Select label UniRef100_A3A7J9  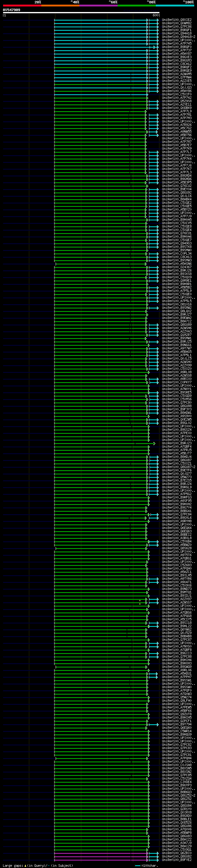pos(177,843)
